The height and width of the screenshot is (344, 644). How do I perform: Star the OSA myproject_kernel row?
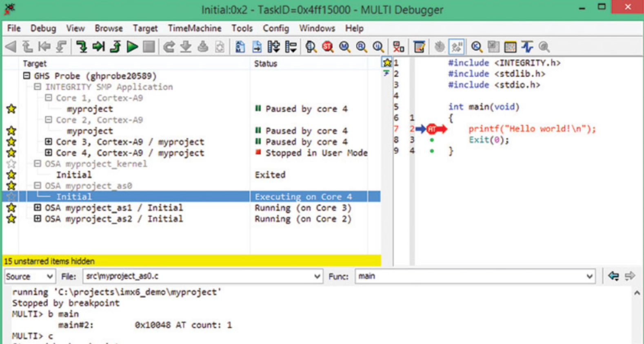click(11, 164)
